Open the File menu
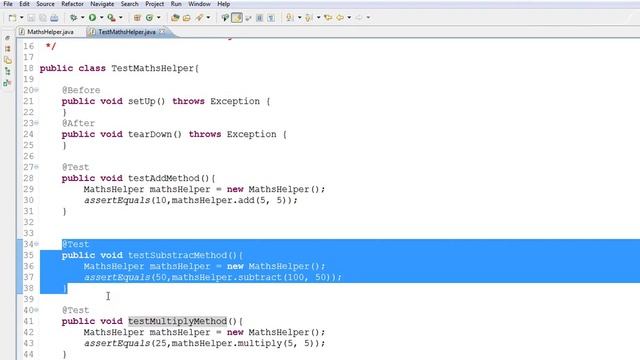This screenshot has width=640, height=360. tap(8, 4)
